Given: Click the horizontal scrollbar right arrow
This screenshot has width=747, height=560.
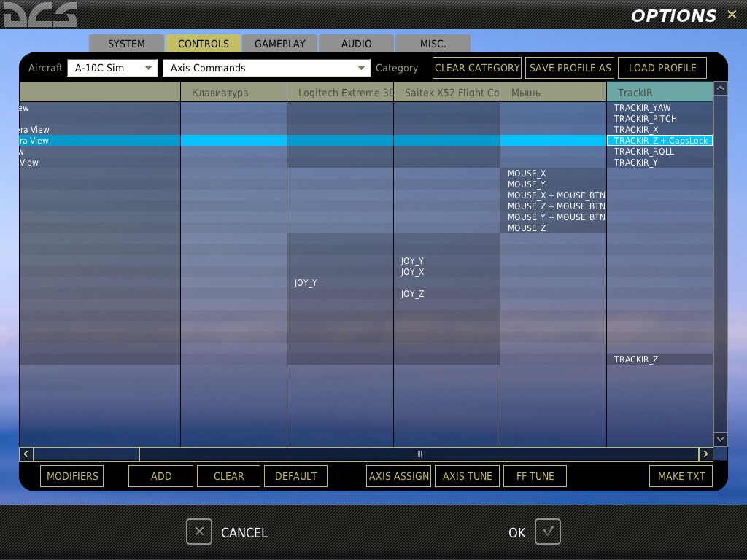Looking at the screenshot, I should [x=705, y=454].
